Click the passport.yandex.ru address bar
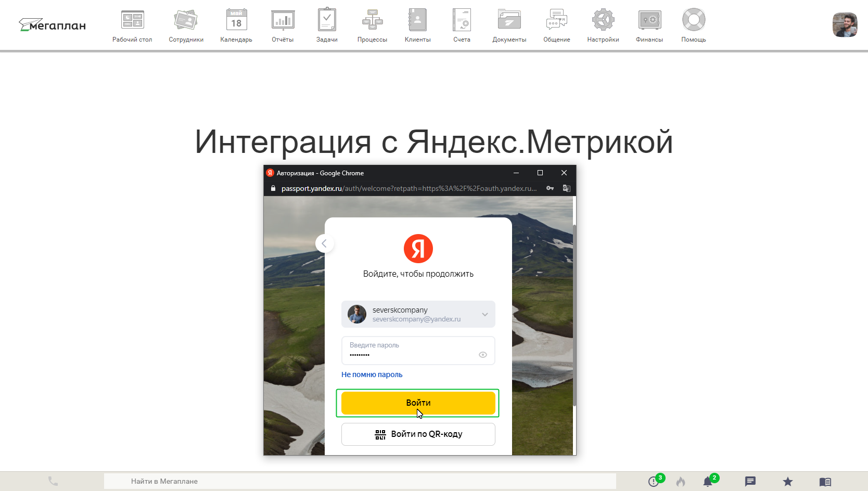This screenshot has height=491, width=868. click(409, 188)
